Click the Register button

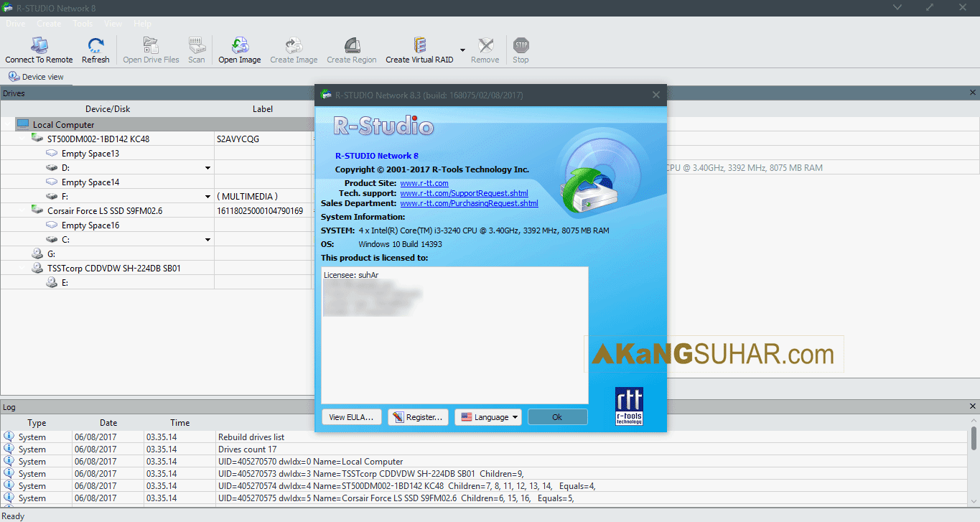pos(419,417)
